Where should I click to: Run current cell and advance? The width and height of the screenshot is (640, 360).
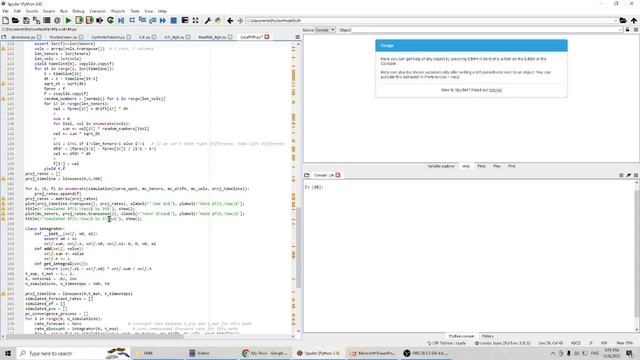(x=89, y=20)
